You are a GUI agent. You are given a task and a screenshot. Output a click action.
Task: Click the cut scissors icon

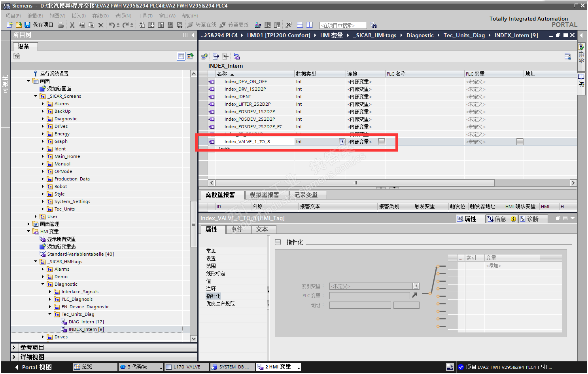[72, 25]
